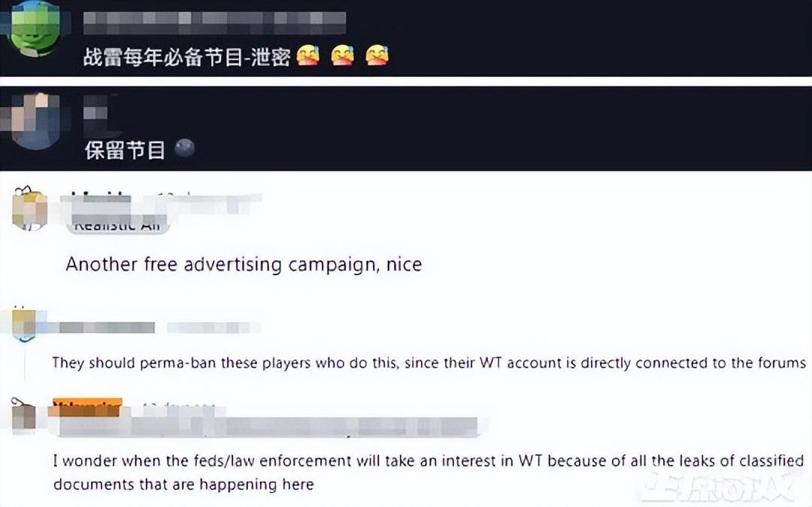812x507 pixels.
Task: Click the avatar next to the perma-ban comment
Action: (x=24, y=325)
